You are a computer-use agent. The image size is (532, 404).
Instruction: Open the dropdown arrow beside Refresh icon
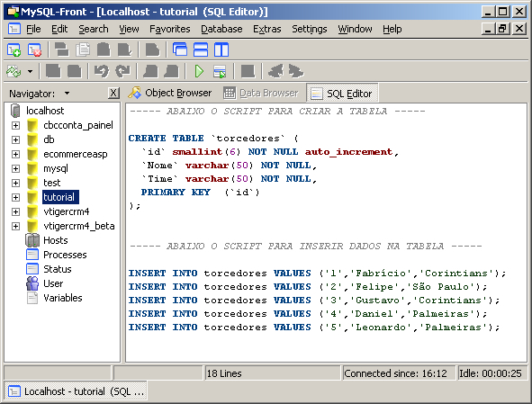pos(31,72)
